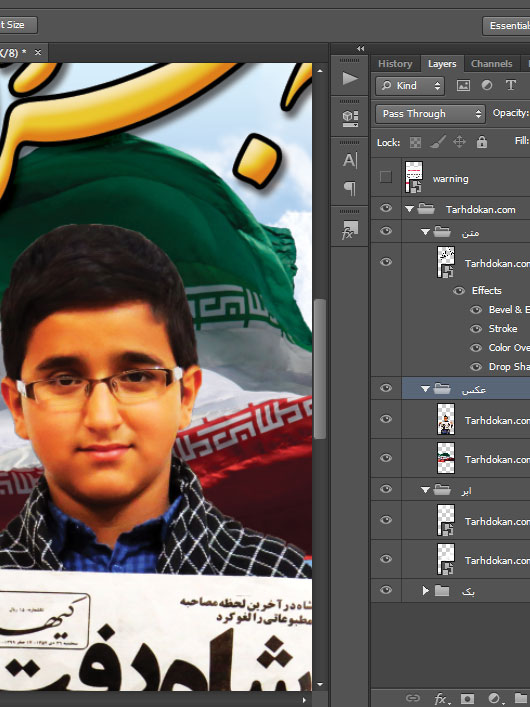
Task: Click the Opacity label
Action: [510, 113]
